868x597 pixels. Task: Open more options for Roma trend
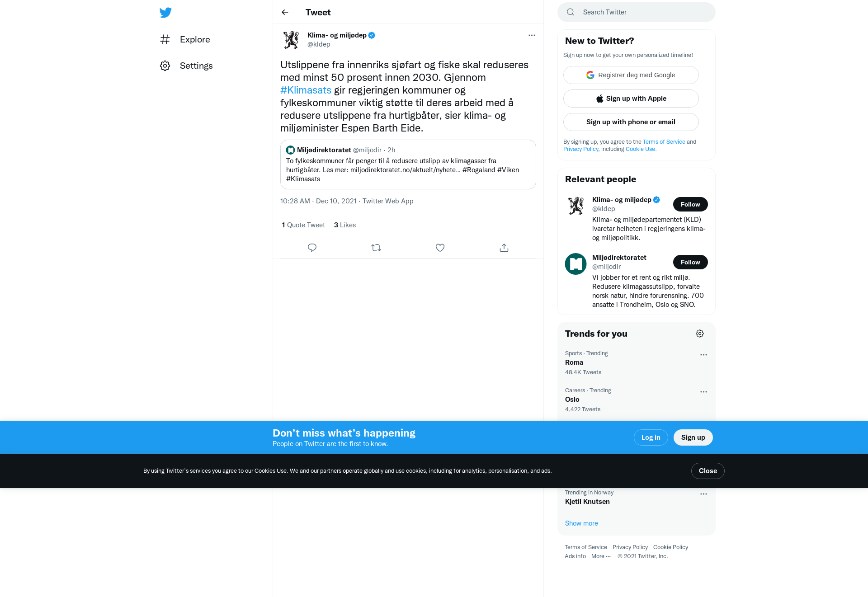tap(703, 355)
